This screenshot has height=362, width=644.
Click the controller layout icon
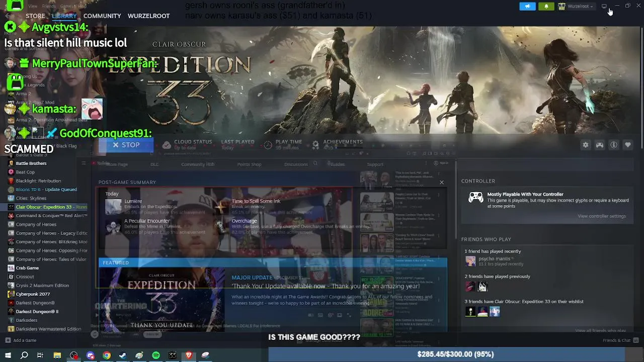(x=600, y=145)
